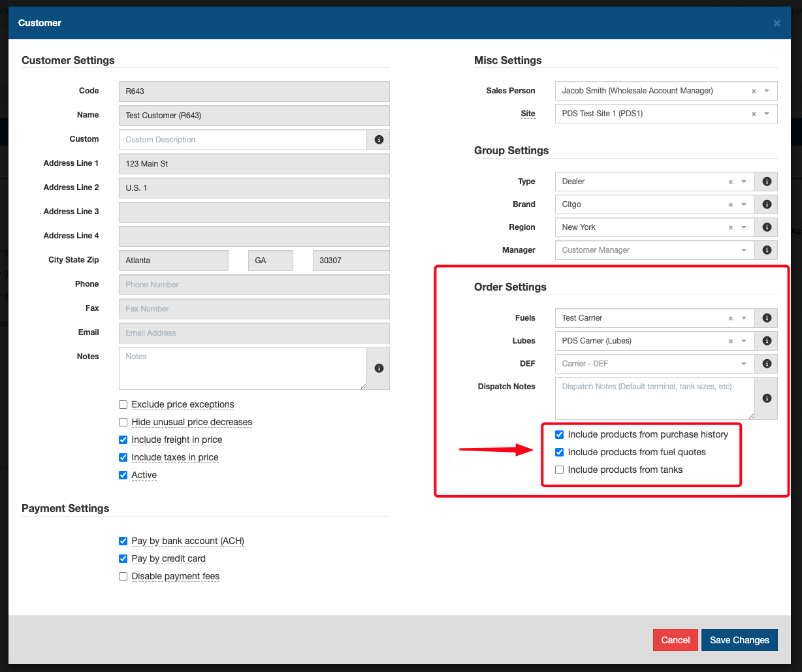
Task: Uncheck Include taxes in price
Action: [x=123, y=458]
